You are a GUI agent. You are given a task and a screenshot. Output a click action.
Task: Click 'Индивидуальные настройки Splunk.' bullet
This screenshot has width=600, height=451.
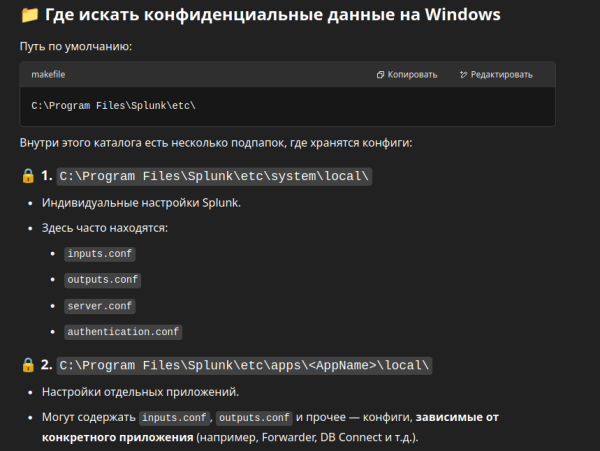[x=141, y=203]
